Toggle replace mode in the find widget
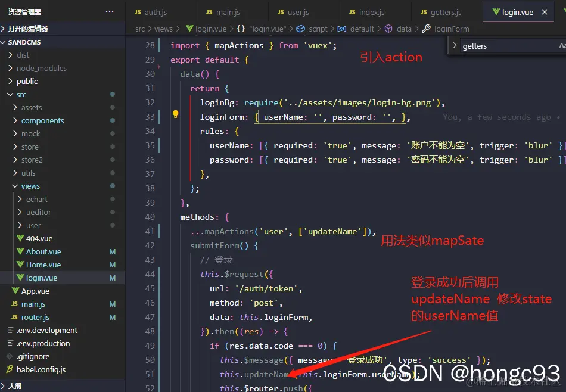Screen dimensions: 566x392 455,46
